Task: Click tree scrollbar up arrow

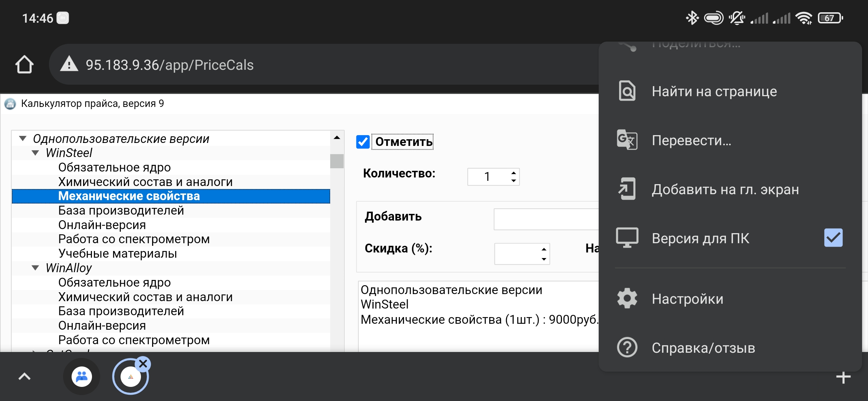Action: tap(337, 138)
